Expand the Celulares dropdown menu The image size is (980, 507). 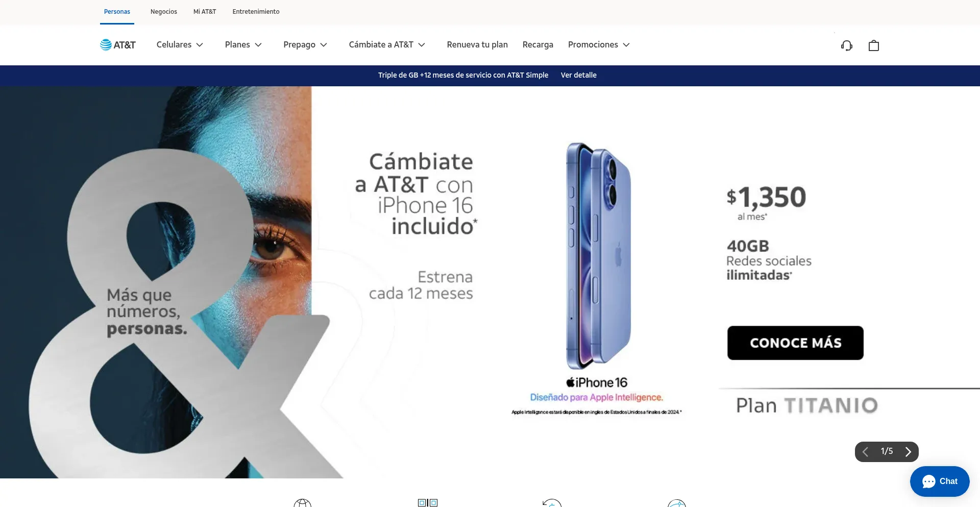point(180,45)
